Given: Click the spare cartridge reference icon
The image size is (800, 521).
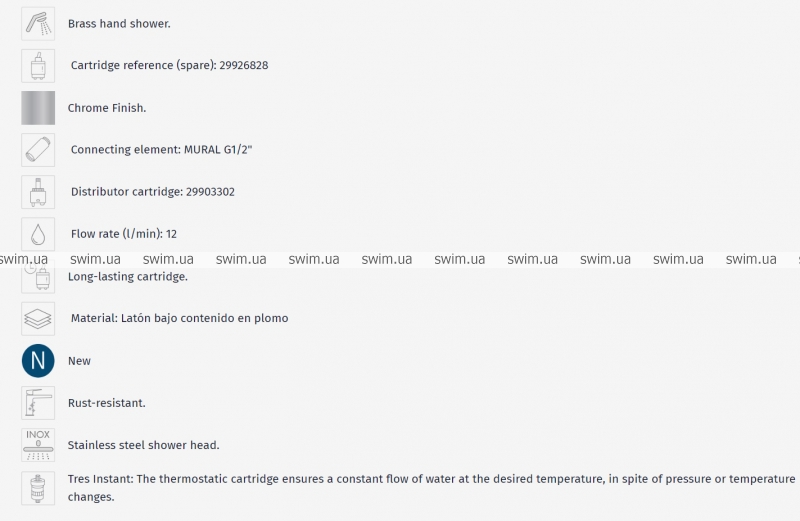Looking at the screenshot, I should pos(38,65).
